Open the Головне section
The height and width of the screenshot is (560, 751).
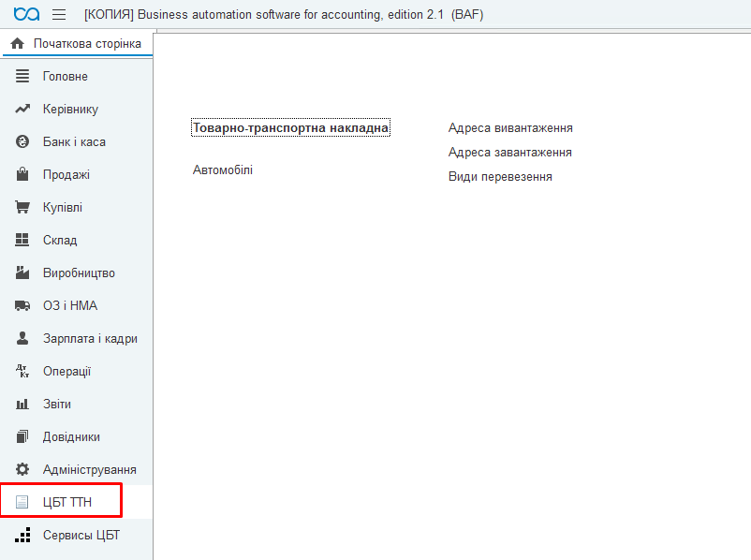coord(65,77)
